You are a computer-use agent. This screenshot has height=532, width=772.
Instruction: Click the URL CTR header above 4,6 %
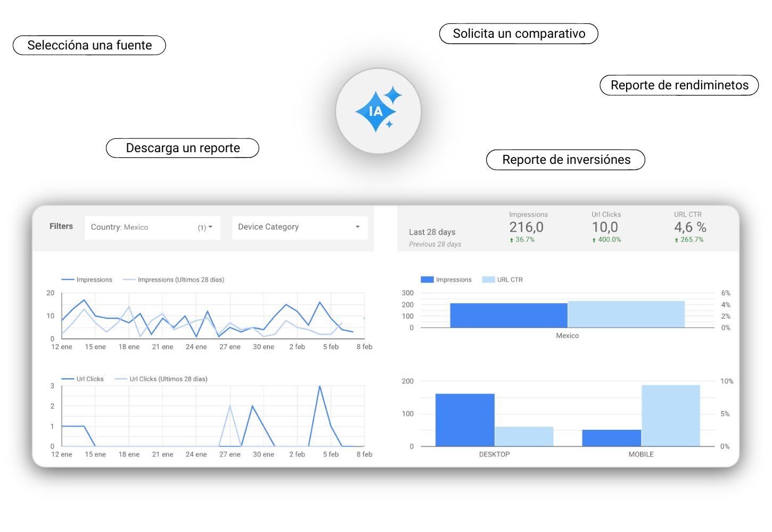click(687, 214)
